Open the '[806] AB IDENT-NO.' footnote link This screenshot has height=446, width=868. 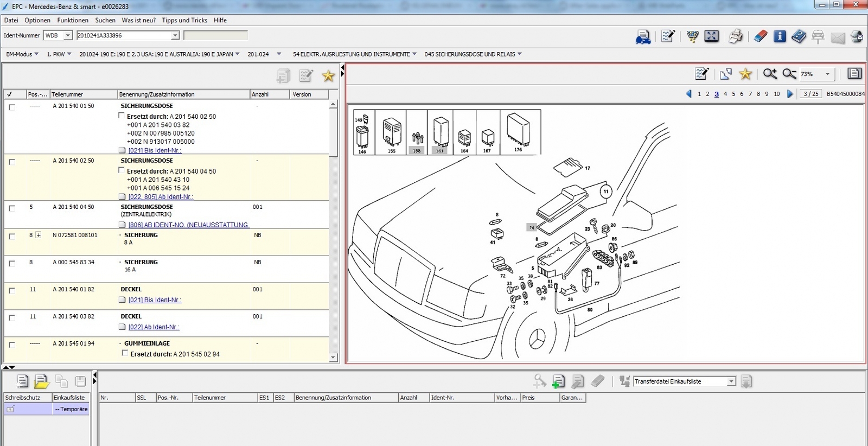tap(188, 225)
